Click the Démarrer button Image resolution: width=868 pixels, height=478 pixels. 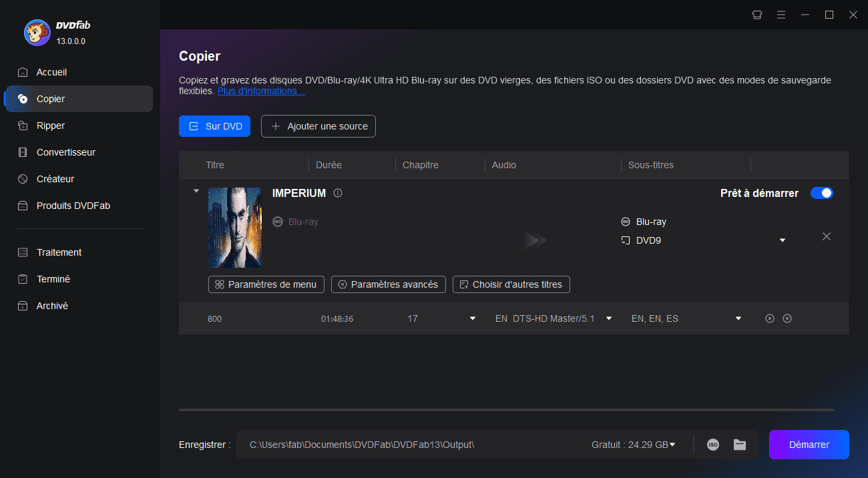pos(809,445)
